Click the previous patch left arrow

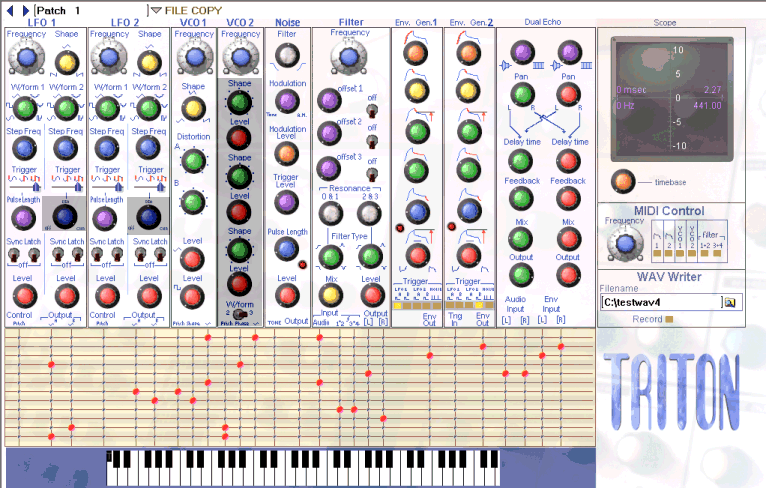click(x=11, y=10)
